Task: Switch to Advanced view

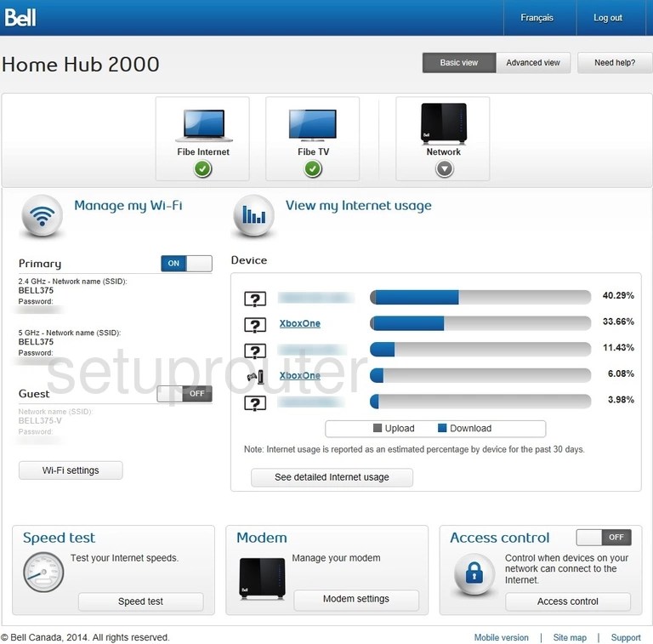Action: pos(533,63)
